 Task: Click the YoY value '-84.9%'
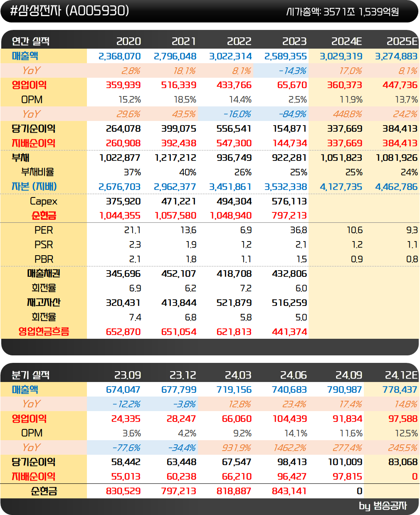click(292, 114)
